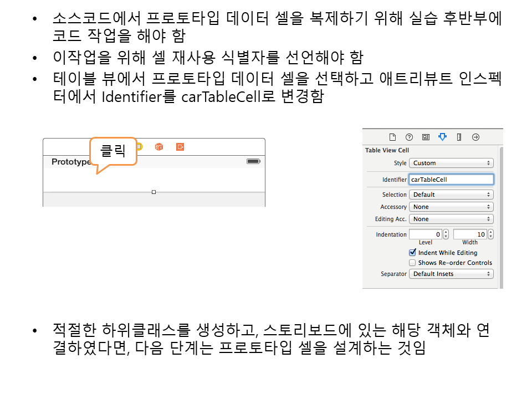Change the Separator Default Insets dropdown

pyautogui.click(x=451, y=274)
